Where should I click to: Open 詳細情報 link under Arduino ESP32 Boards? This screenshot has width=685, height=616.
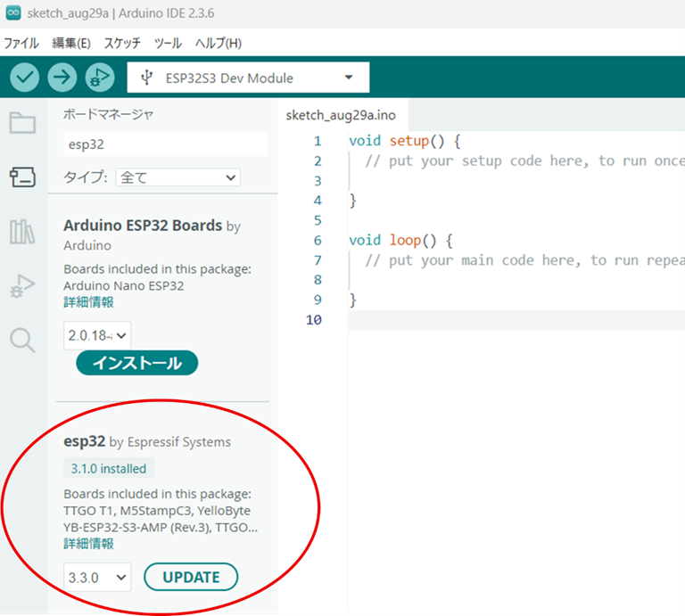[x=88, y=302]
